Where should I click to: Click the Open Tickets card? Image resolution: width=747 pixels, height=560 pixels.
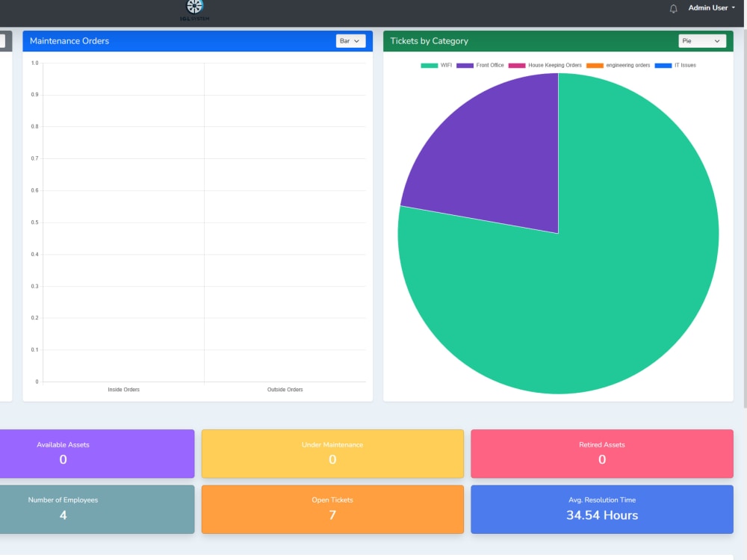(332, 509)
